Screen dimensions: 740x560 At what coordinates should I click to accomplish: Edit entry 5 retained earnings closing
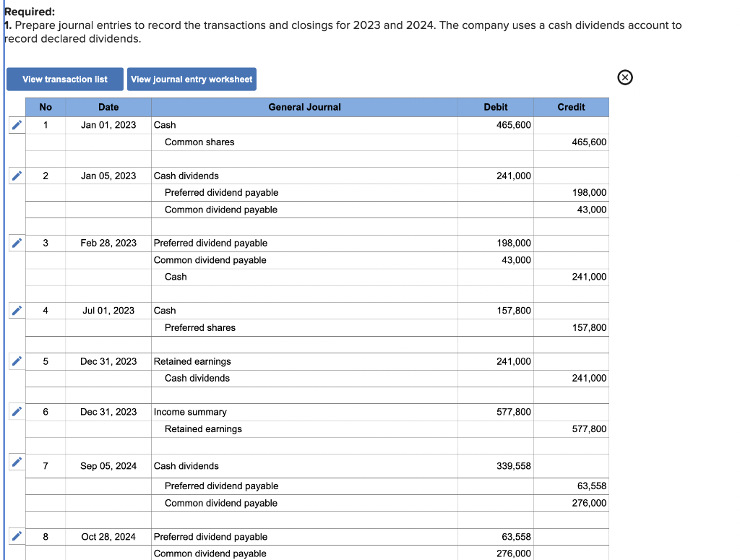coord(16,361)
